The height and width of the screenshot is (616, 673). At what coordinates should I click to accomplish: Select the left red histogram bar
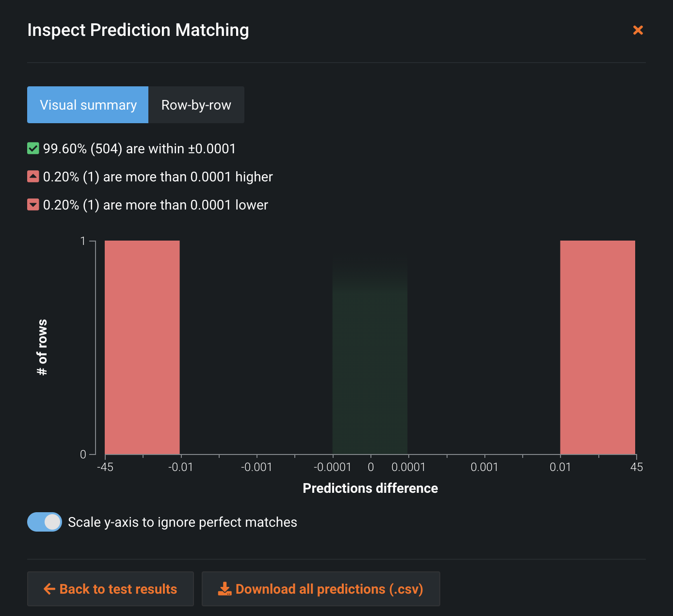(142, 347)
